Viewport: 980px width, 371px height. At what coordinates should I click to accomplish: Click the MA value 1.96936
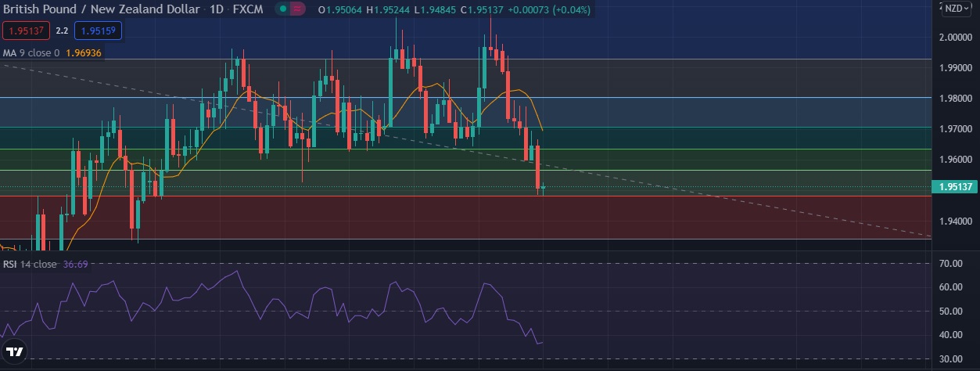coord(84,52)
